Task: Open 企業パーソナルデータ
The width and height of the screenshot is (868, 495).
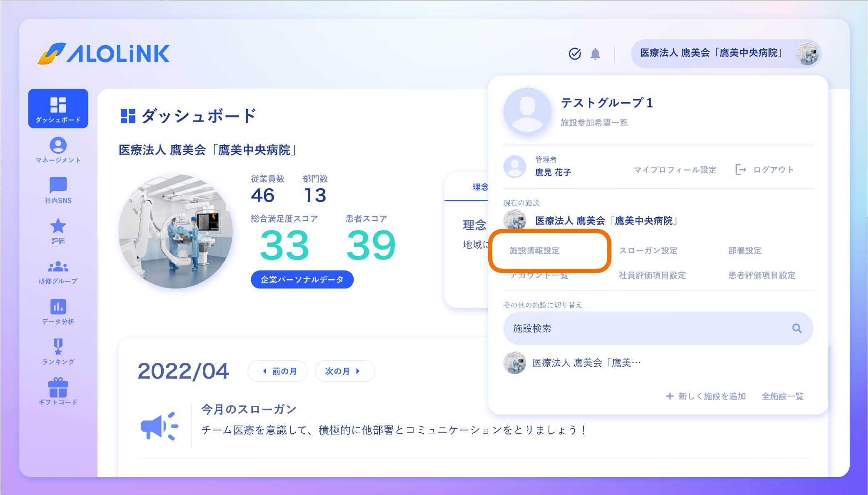Action: click(302, 280)
